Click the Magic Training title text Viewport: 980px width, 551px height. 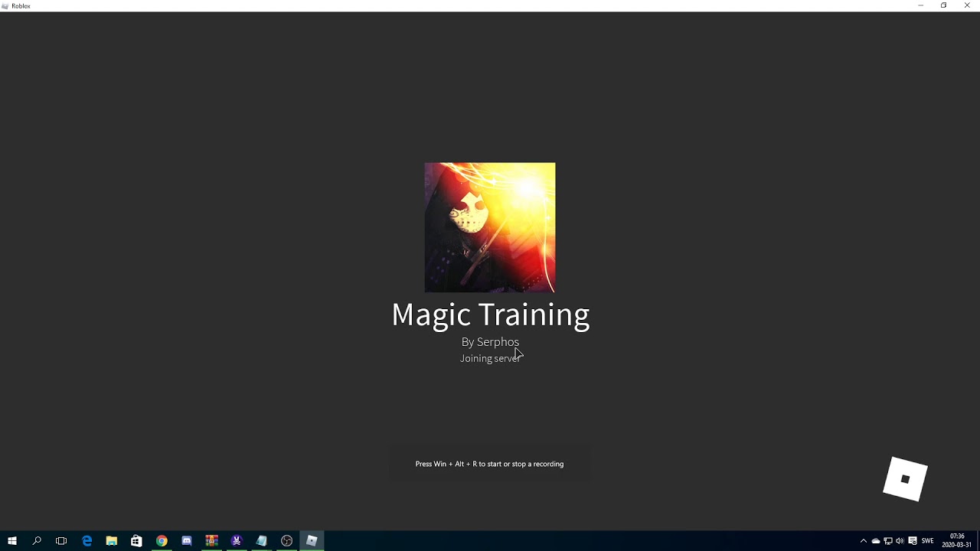pyautogui.click(x=490, y=315)
